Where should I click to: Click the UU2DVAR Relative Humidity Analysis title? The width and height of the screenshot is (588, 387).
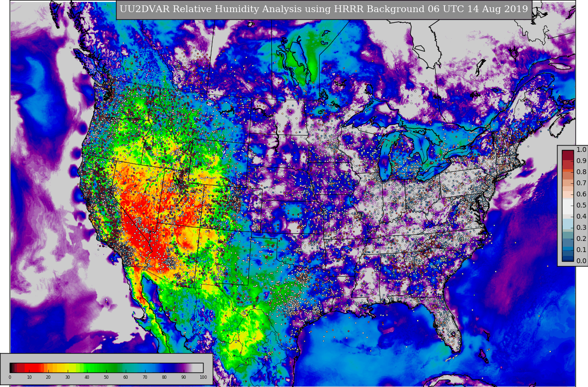pos(324,9)
